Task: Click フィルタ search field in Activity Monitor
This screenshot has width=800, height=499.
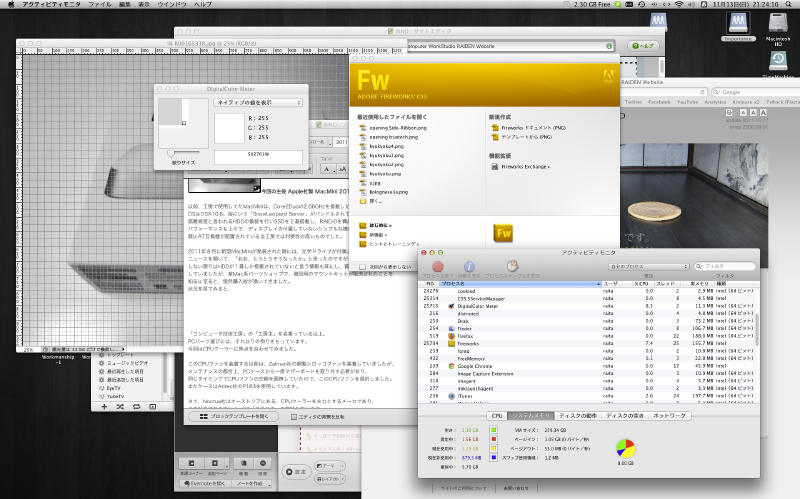Action: 724,266
